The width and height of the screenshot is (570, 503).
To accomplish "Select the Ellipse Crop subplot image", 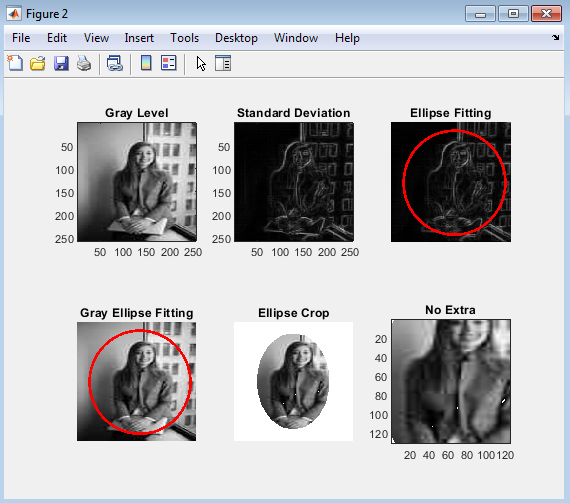I will [x=293, y=381].
